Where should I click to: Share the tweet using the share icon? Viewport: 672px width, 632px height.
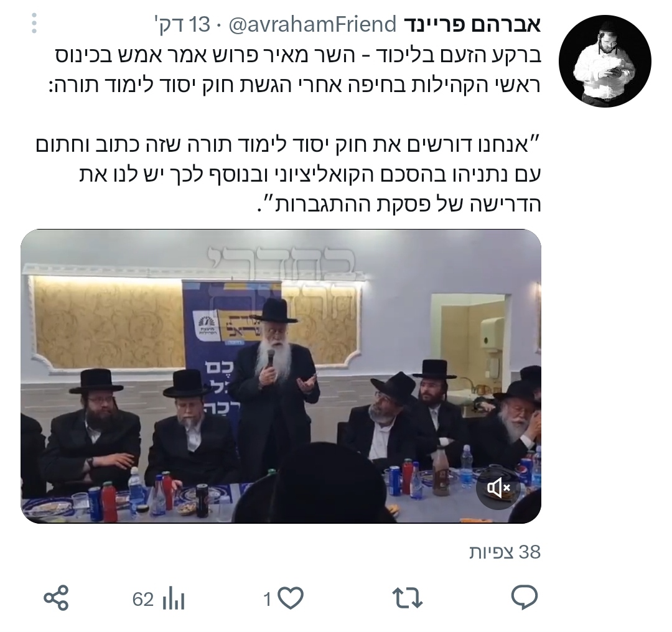pos(56,598)
